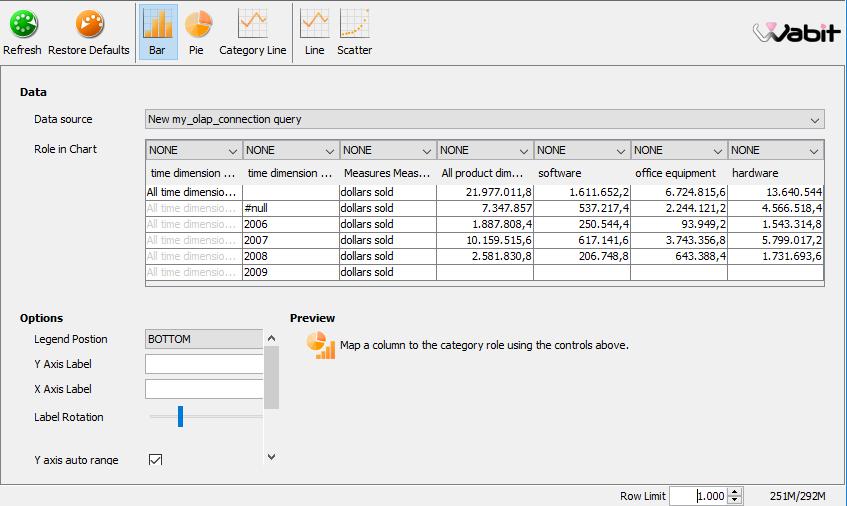Open role dropdown for first time dimension column
Viewport: 847px width, 506px height.
tap(193, 150)
